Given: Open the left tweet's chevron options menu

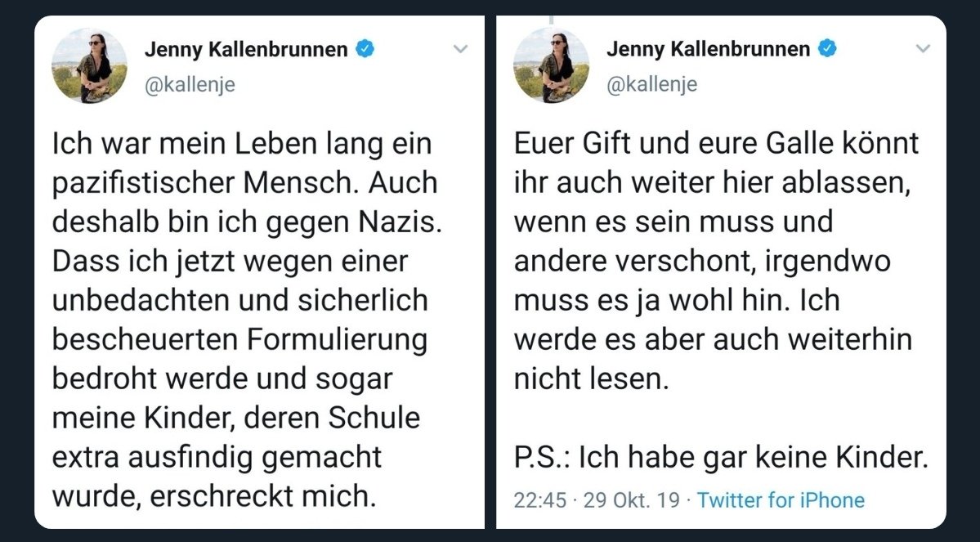Looking at the screenshot, I should tap(460, 49).
